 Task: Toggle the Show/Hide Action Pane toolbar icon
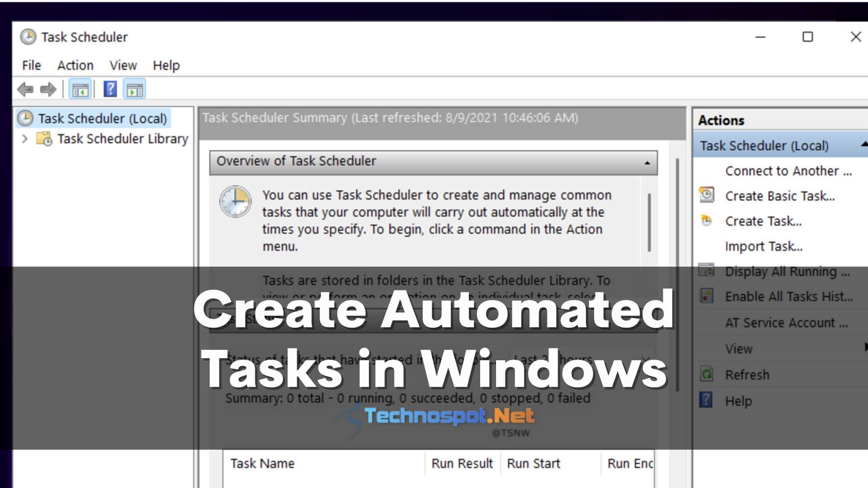click(135, 89)
